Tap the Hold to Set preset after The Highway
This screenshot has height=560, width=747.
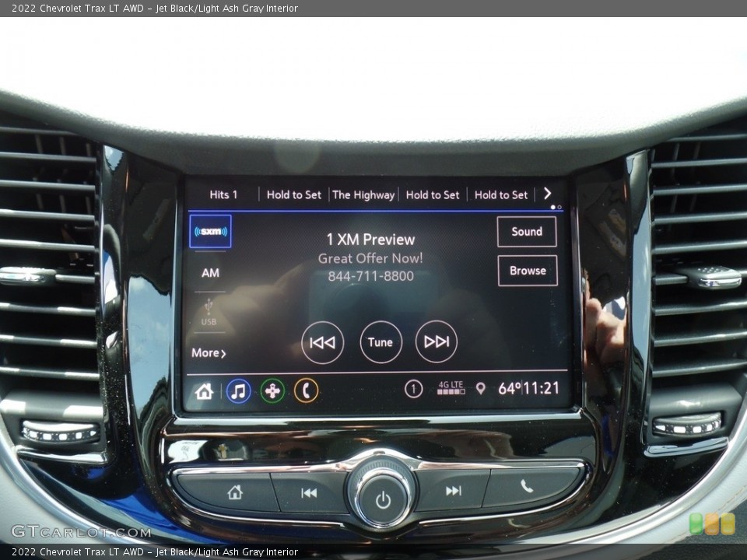coord(433,194)
